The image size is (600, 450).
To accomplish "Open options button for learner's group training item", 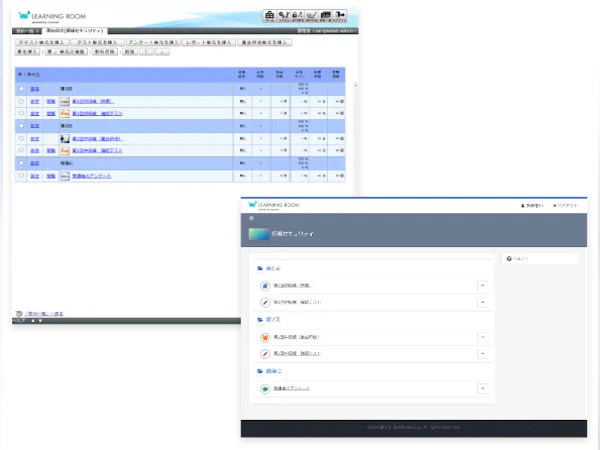I will [x=483, y=337].
